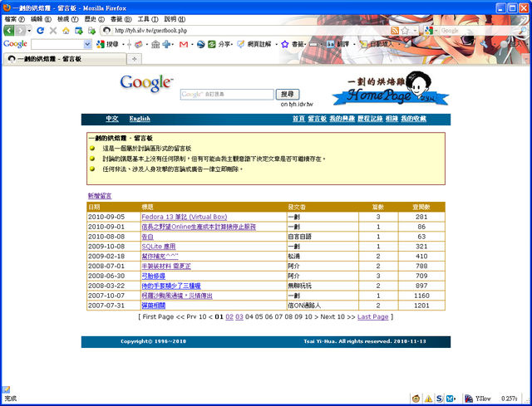Click the YSlow icon in status bar
This screenshot has height=406, width=532.
click(x=470, y=399)
